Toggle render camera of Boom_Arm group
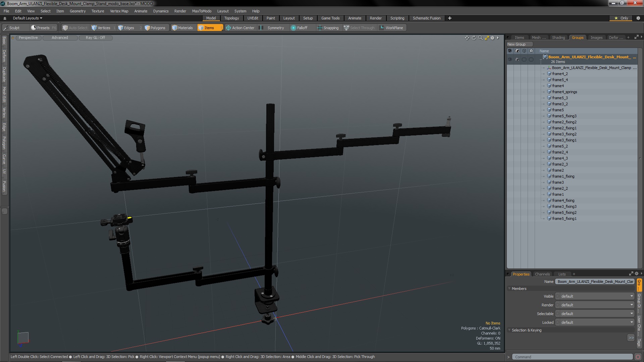The width and height of the screenshot is (644, 362). click(x=517, y=59)
